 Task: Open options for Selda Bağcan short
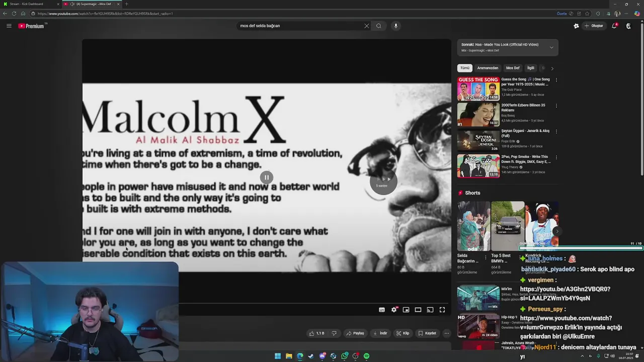(x=486, y=257)
